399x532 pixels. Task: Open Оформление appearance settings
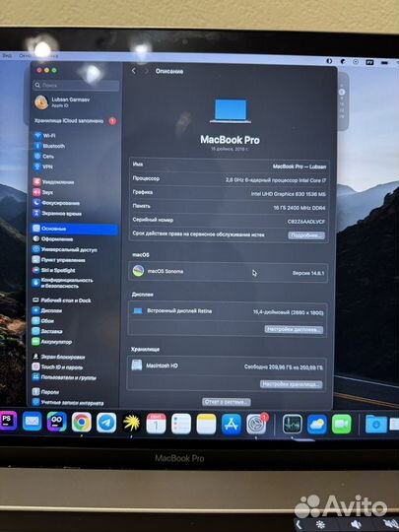pos(52,238)
